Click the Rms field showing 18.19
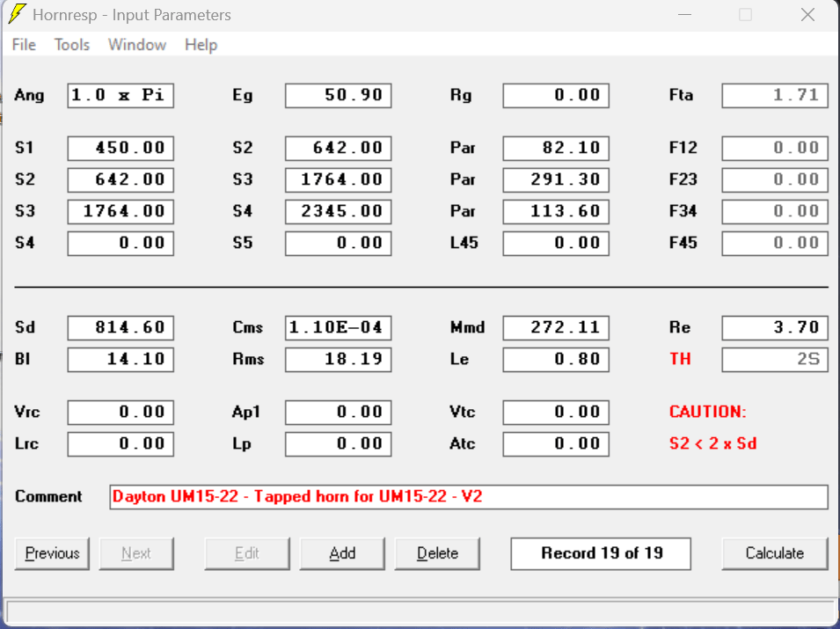840x629 pixels. pos(338,360)
